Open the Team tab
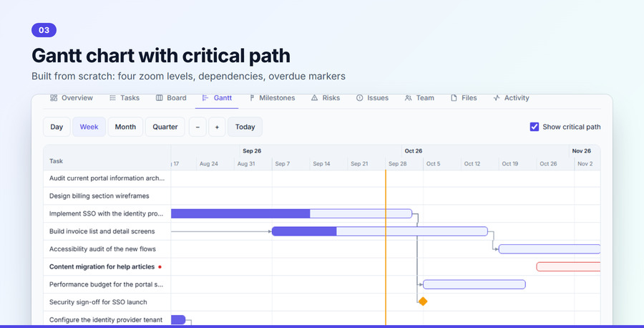 coord(419,98)
